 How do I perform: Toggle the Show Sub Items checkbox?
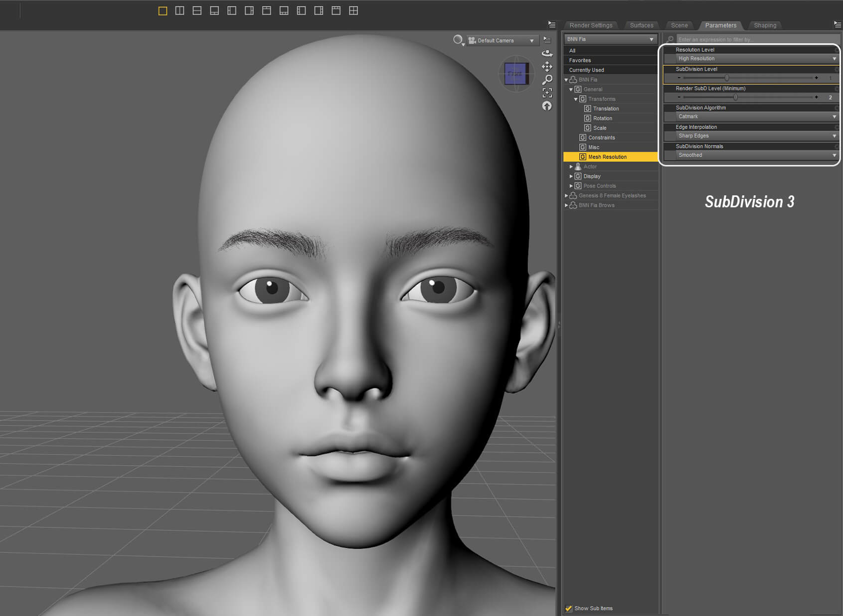click(569, 608)
